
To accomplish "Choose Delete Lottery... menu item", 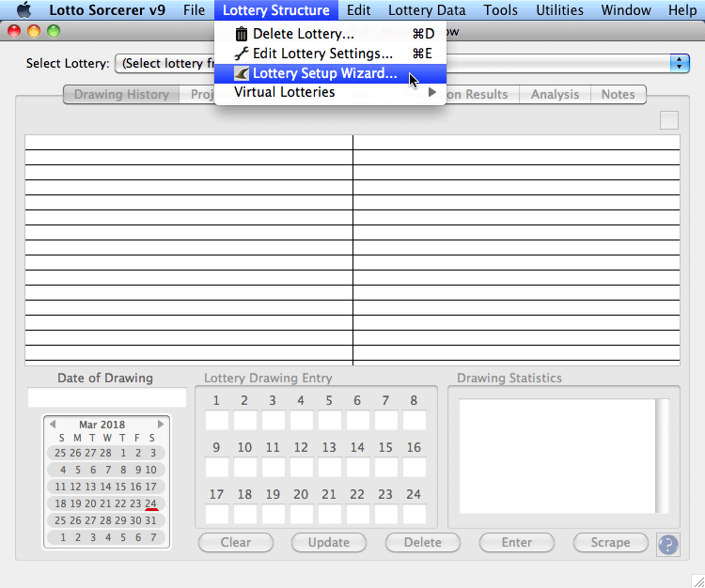I will [330, 34].
